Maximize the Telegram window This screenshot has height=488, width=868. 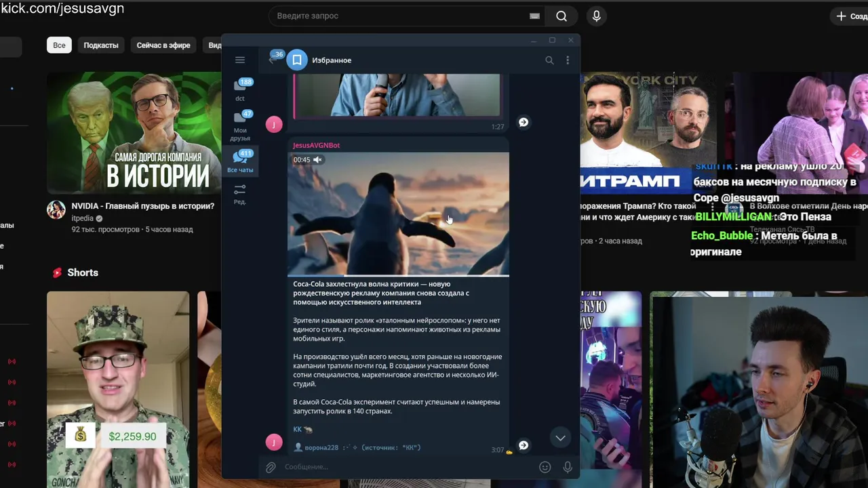pos(552,41)
